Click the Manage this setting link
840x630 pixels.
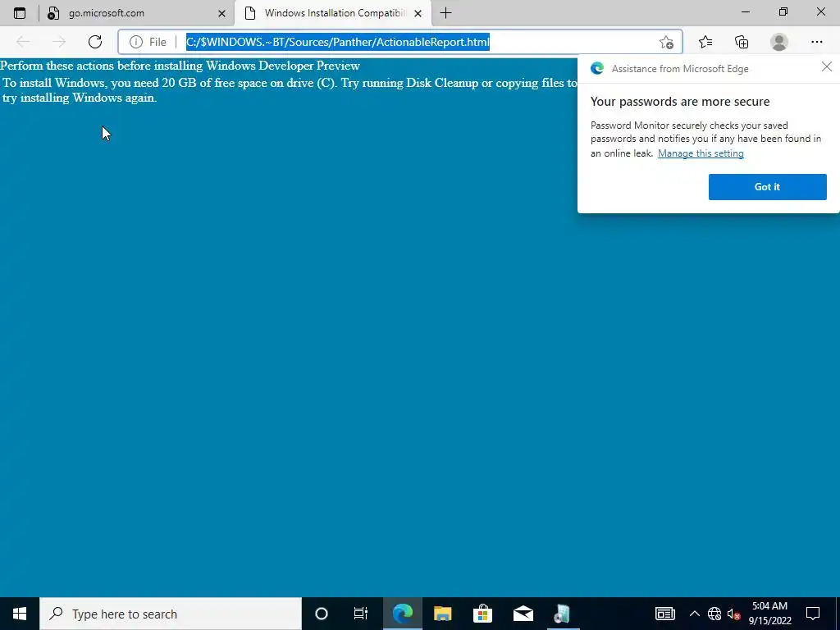coord(701,153)
